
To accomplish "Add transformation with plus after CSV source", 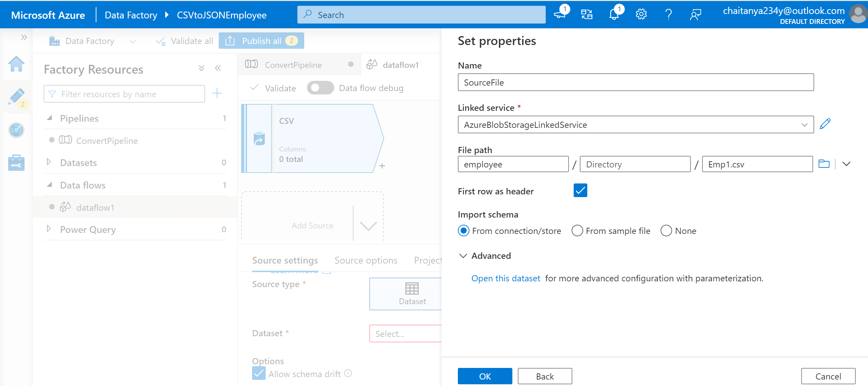I will pyautogui.click(x=382, y=166).
